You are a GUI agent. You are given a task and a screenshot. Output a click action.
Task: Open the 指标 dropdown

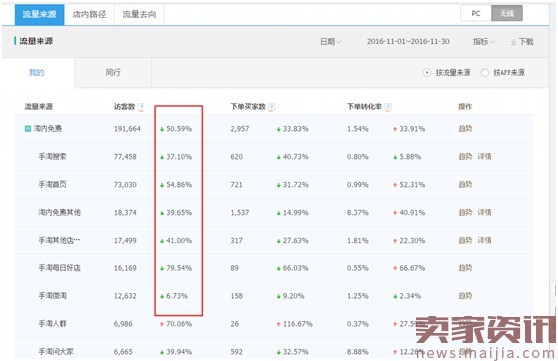(x=484, y=42)
